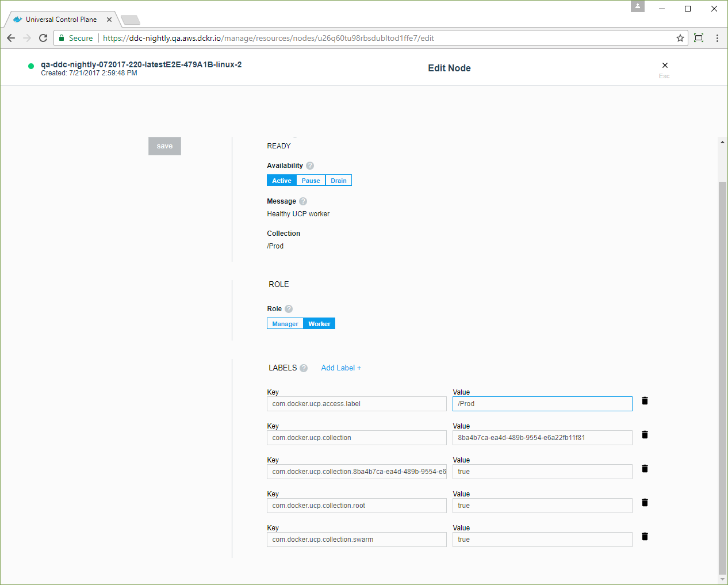Click the save button
Screen dimensions: 728x585
[164, 146]
